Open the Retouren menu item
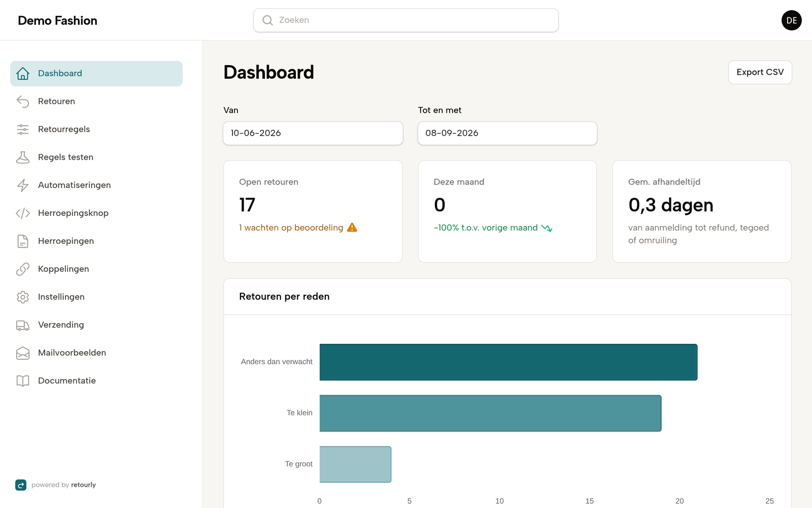The width and height of the screenshot is (812, 508). click(x=96, y=102)
